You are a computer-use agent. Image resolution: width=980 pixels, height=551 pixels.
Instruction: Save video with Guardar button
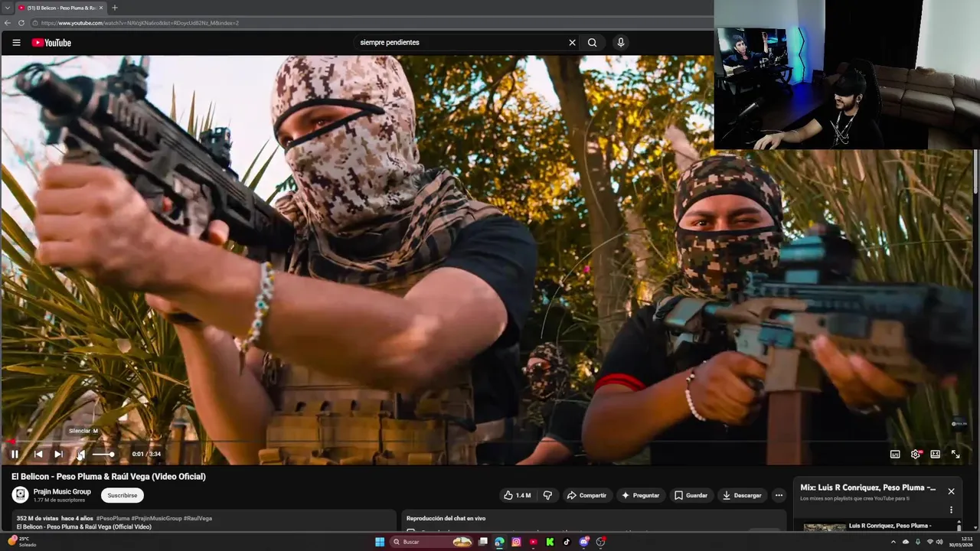coord(691,495)
